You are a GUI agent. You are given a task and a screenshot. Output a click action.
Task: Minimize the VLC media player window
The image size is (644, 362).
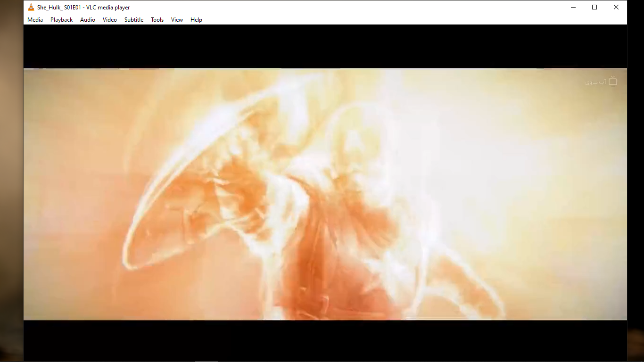pos(573,7)
